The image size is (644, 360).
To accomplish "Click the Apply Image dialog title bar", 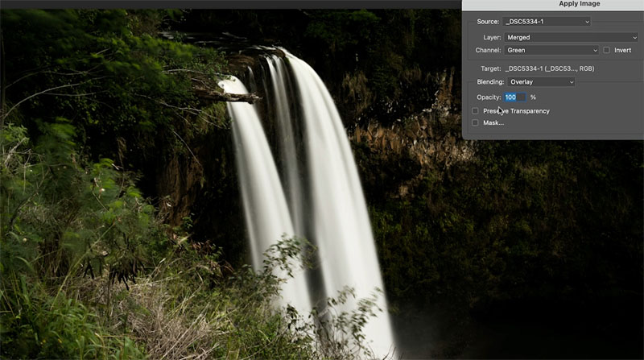I will [553, 4].
